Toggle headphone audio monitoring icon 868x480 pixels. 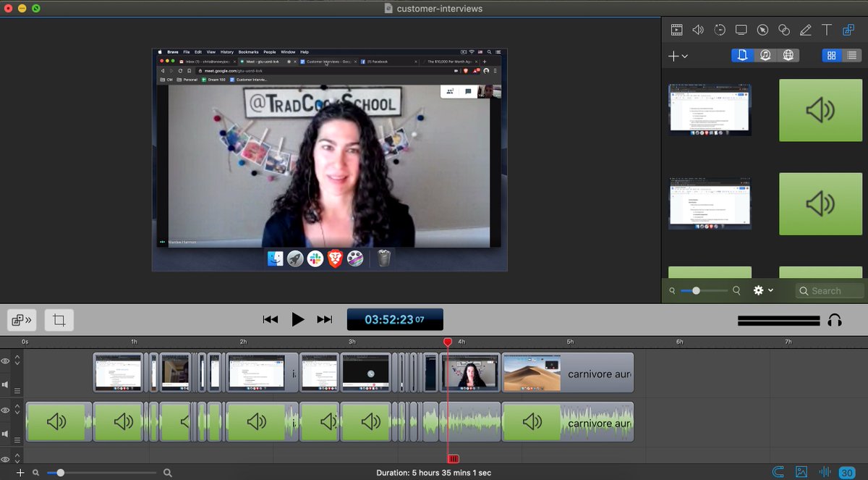coord(835,320)
